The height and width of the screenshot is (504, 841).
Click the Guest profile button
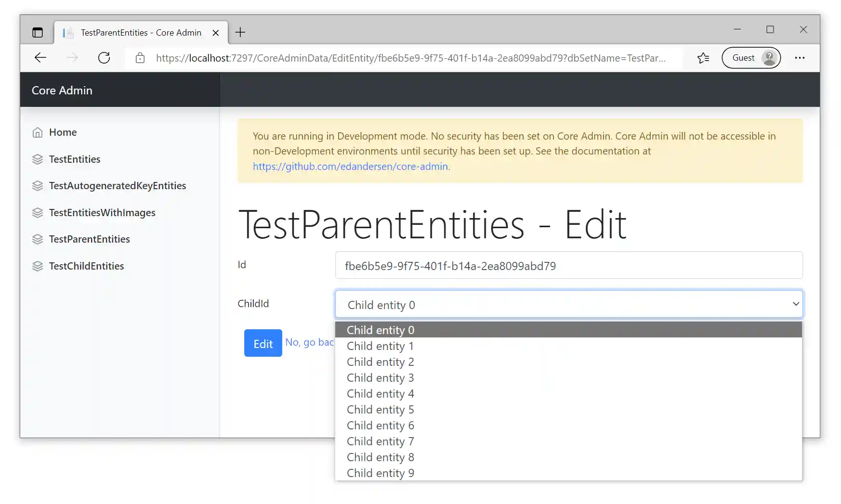pos(751,58)
